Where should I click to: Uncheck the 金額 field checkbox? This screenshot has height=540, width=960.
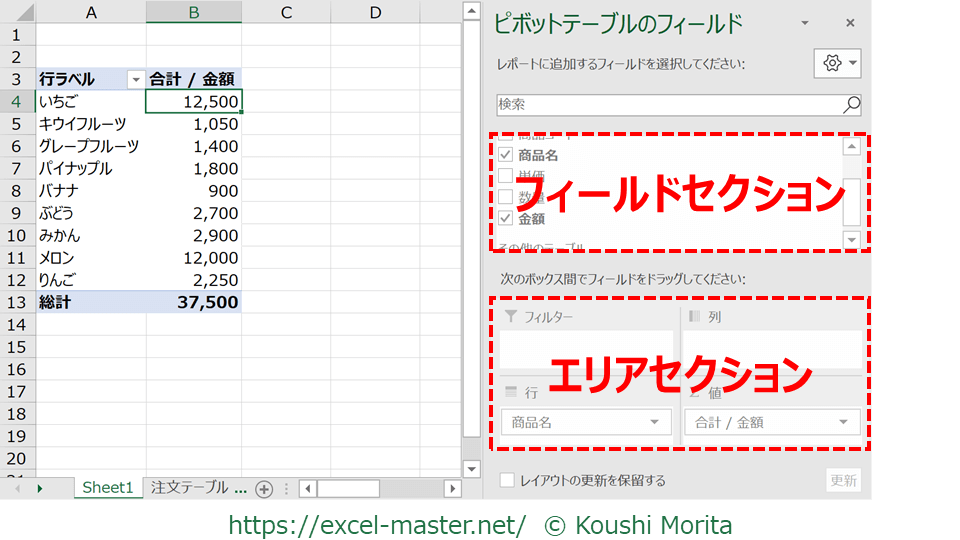(506, 218)
